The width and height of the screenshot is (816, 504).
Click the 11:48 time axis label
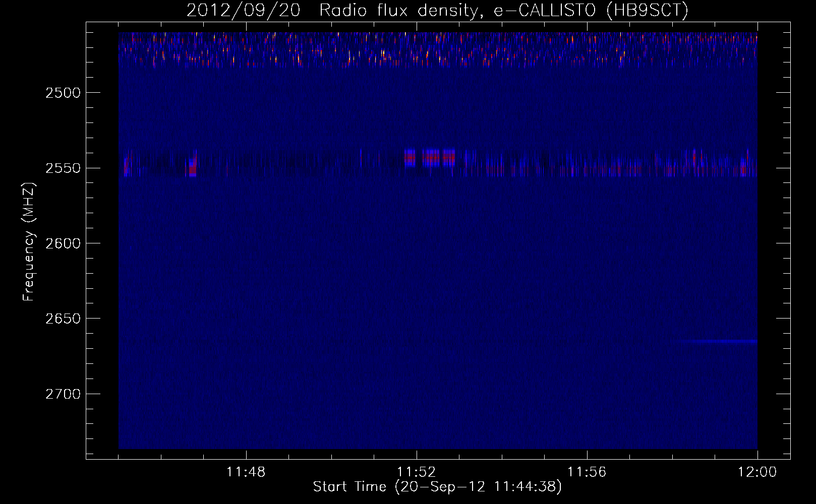(x=246, y=472)
